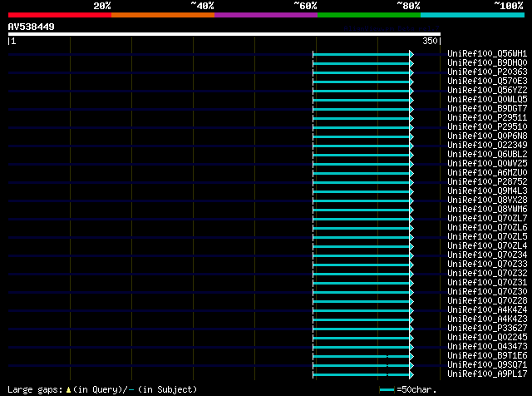This screenshot has height=396, width=532.
Task: Click the yellow large-gap triangle legend icon
Action: tap(68, 390)
